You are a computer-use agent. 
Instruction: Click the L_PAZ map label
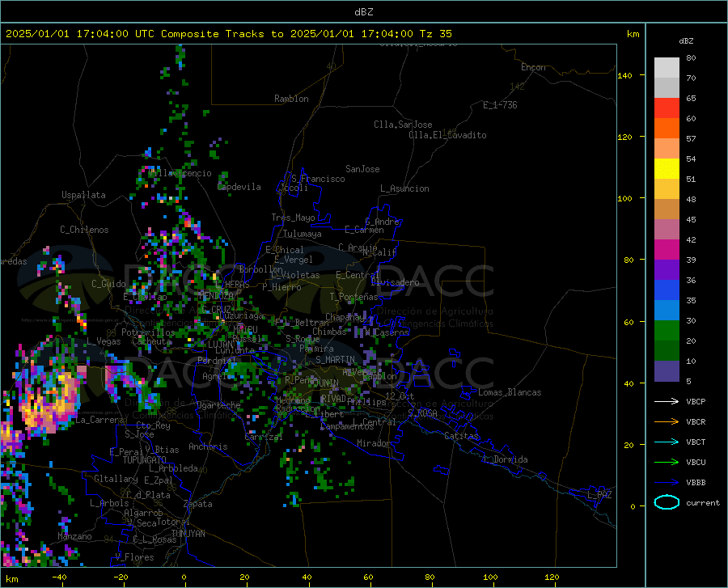[599, 495]
